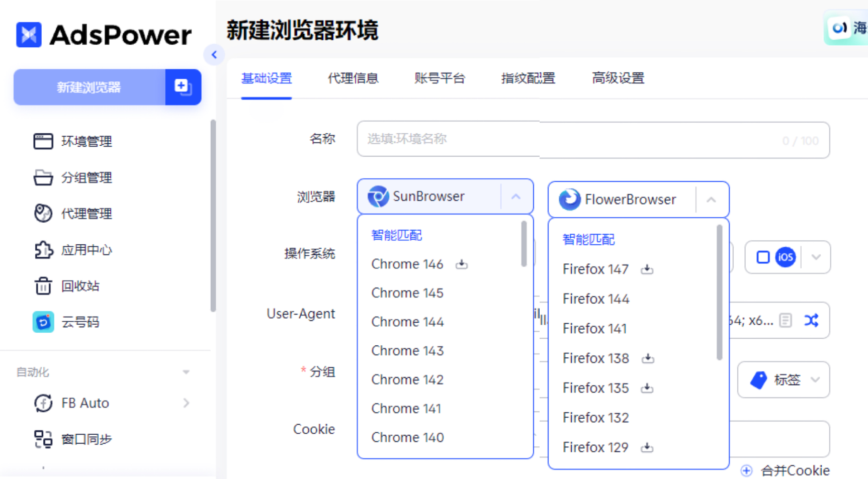Select 代理管理 in the sidebar

(86, 214)
